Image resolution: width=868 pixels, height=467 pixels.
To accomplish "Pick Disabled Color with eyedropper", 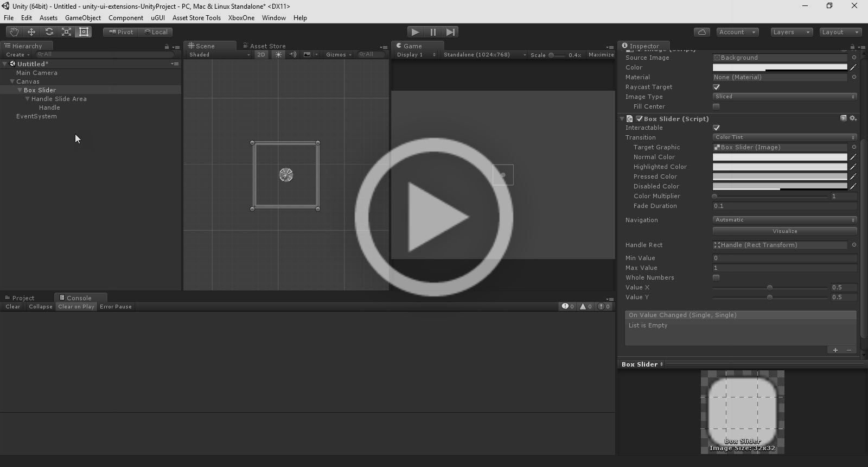I will (x=853, y=186).
